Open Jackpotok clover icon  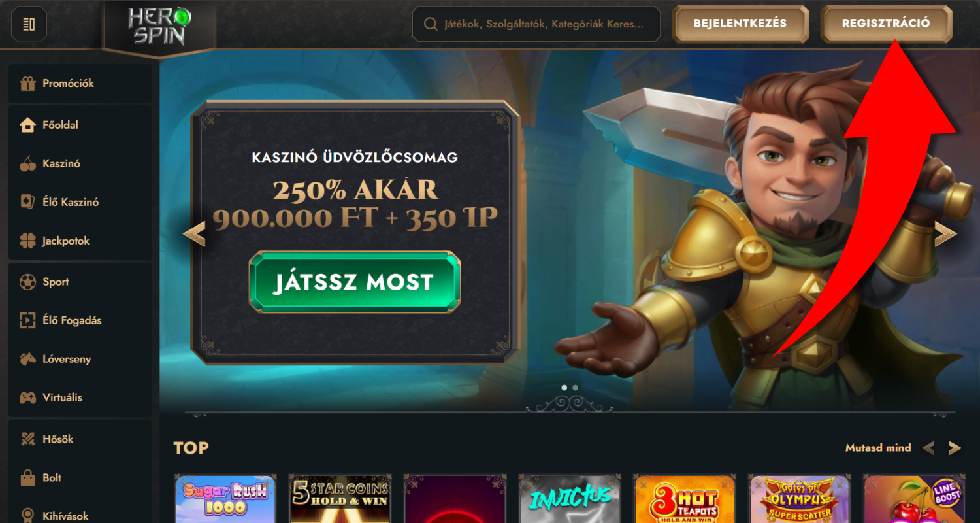pyautogui.click(x=27, y=241)
